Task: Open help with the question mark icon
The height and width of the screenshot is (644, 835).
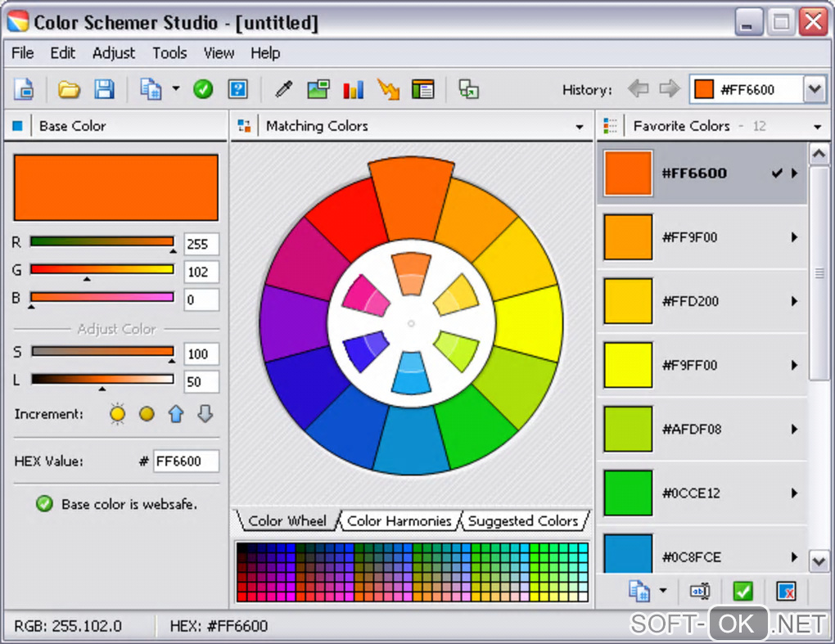Action: [x=238, y=89]
